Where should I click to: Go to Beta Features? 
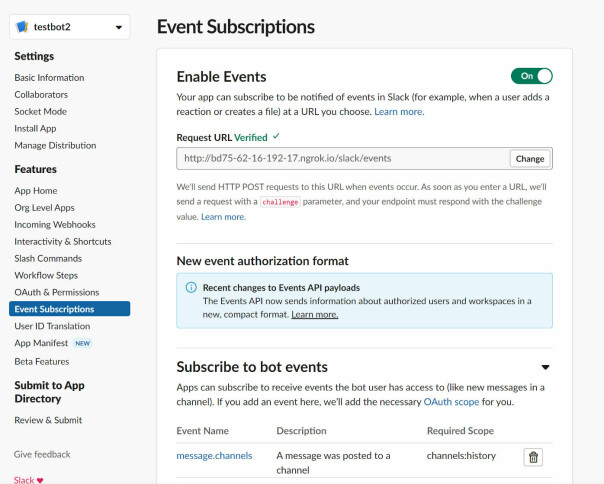(42, 361)
